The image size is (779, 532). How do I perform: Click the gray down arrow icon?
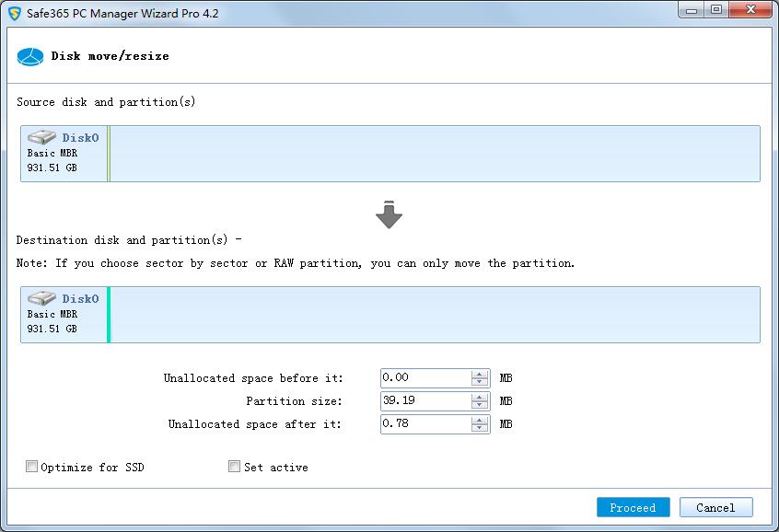tap(389, 214)
